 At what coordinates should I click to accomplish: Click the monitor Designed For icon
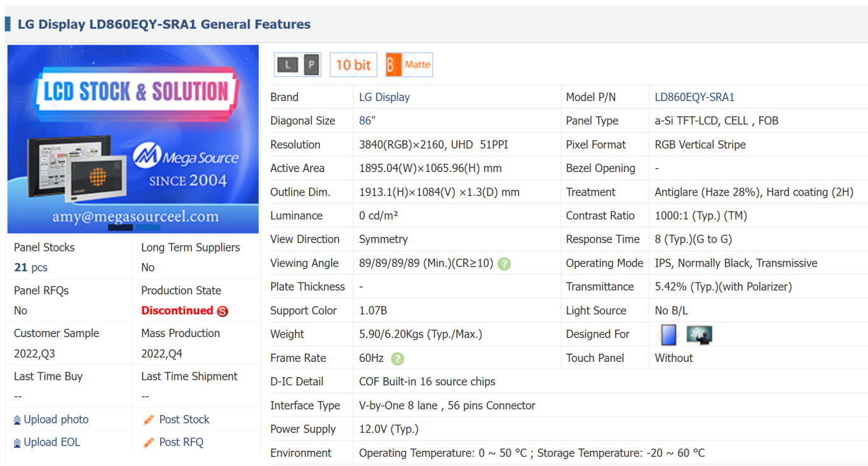[x=699, y=335]
